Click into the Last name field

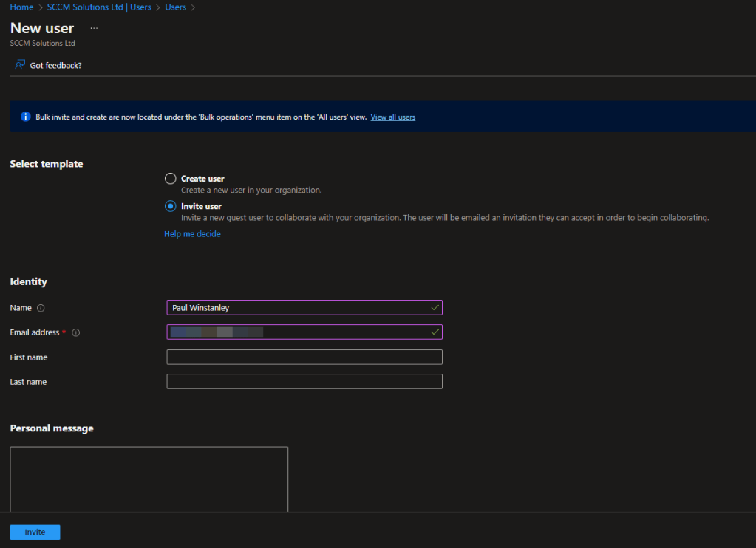point(304,382)
